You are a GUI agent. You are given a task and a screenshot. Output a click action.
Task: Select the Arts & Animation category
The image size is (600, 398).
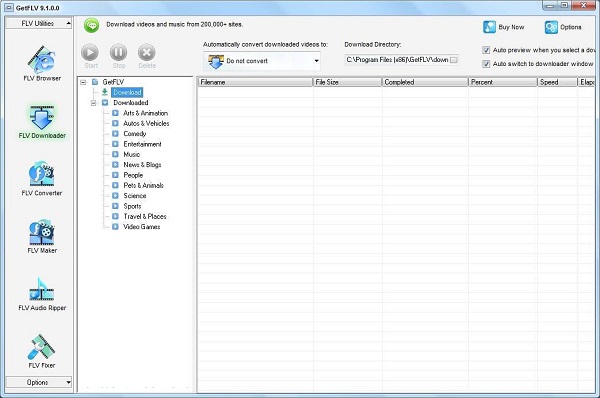coord(145,113)
